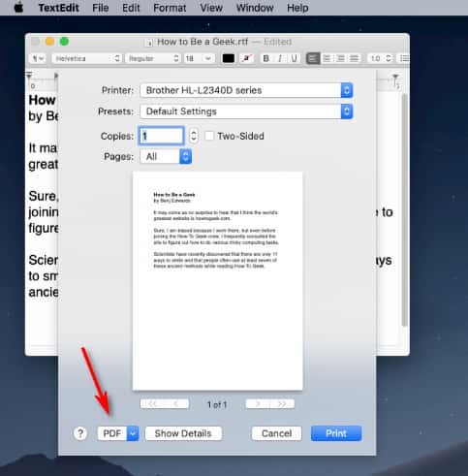Image resolution: width=468 pixels, height=476 pixels.
Task: Open the Apple menu
Action: tap(18, 8)
